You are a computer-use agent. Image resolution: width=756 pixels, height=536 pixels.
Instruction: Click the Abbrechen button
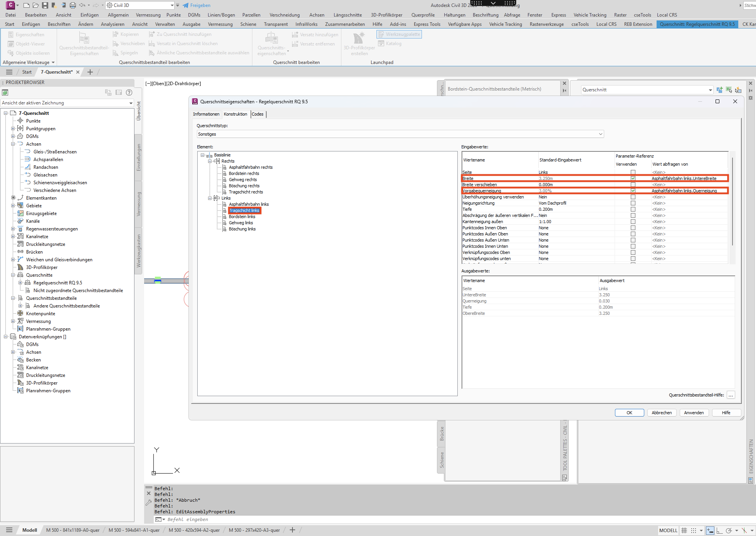tap(662, 413)
